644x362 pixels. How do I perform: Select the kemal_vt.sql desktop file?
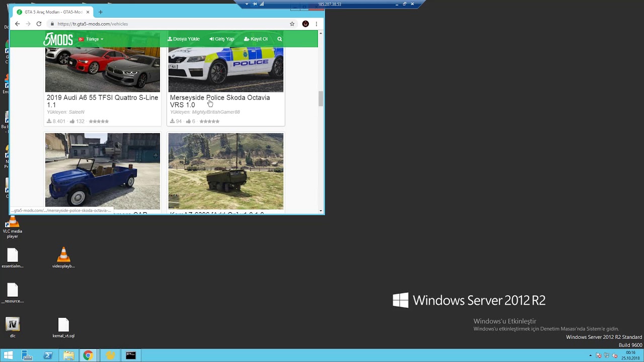[x=63, y=328]
